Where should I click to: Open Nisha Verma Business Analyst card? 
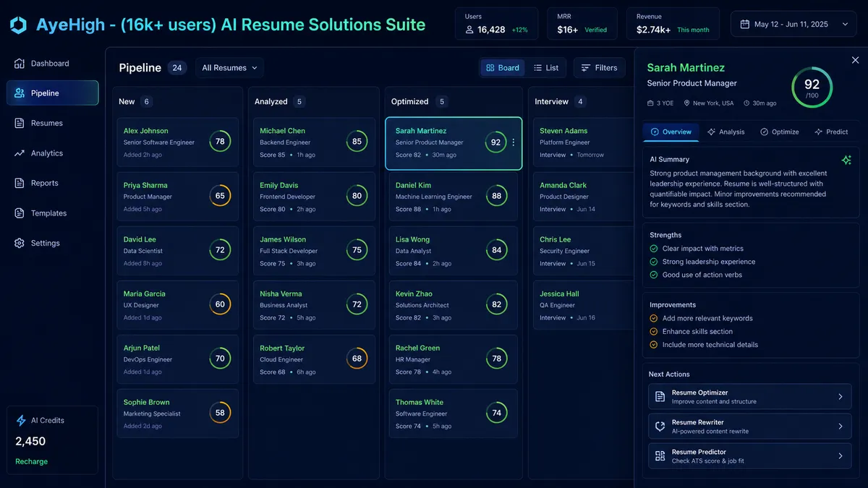pos(314,305)
